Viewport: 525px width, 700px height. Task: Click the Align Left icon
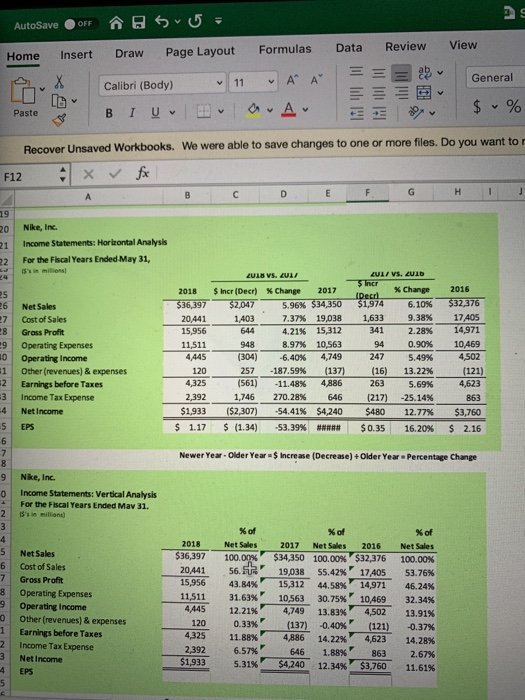click(x=356, y=93)
